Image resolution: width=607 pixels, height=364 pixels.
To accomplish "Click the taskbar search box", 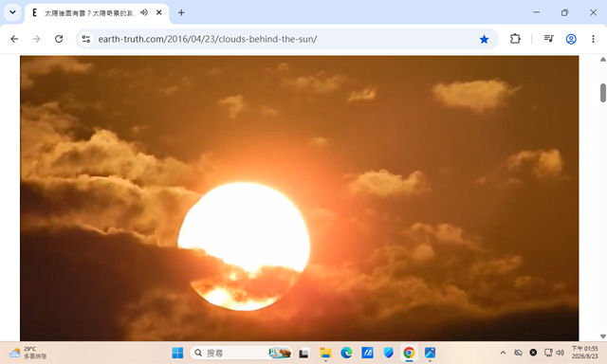I will pos(241,353).
